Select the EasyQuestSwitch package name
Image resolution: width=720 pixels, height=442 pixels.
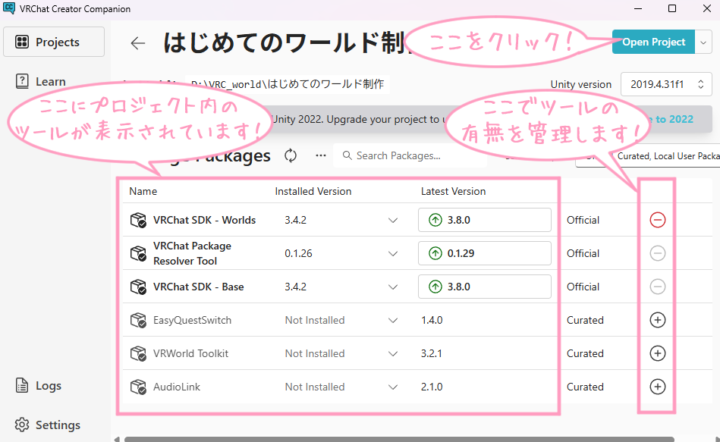[x=192, y=320]
